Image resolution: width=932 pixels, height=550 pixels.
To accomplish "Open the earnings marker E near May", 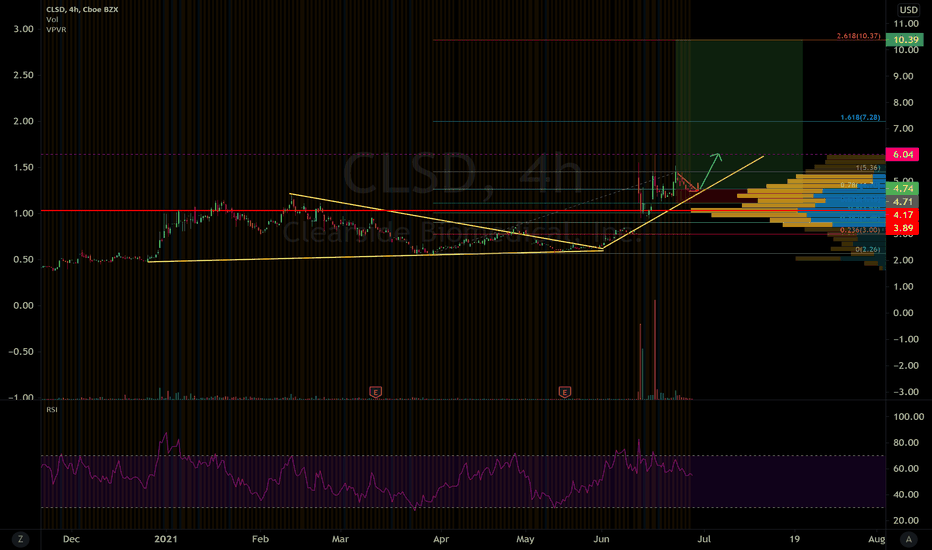I will tap(565, 392).
